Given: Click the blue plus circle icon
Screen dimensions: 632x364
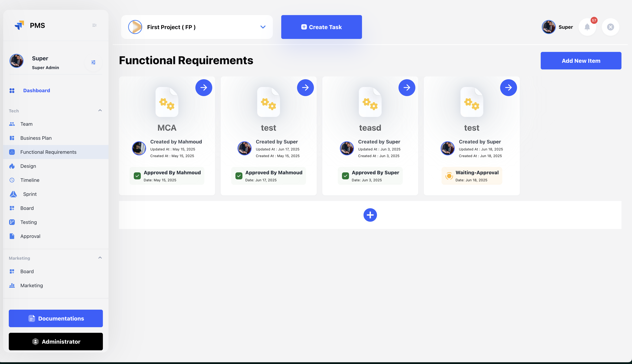Looking at the screenshot, I should click(x=370, y=215).
